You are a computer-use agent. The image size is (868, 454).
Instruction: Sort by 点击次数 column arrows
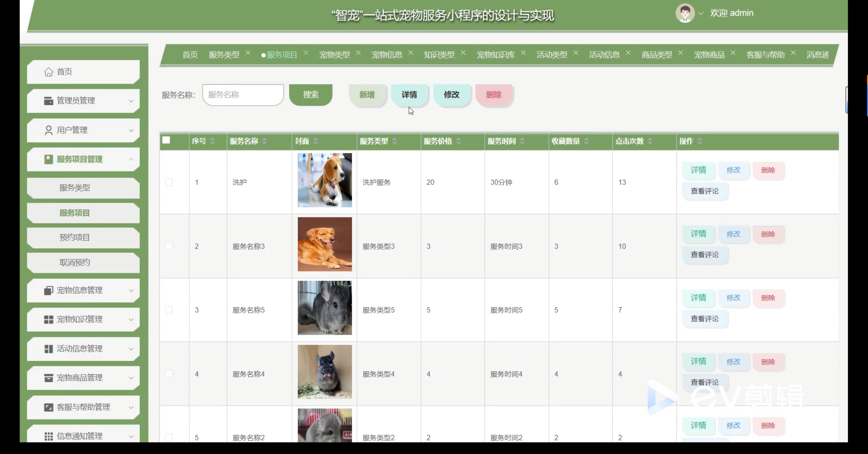pos(650,141)
